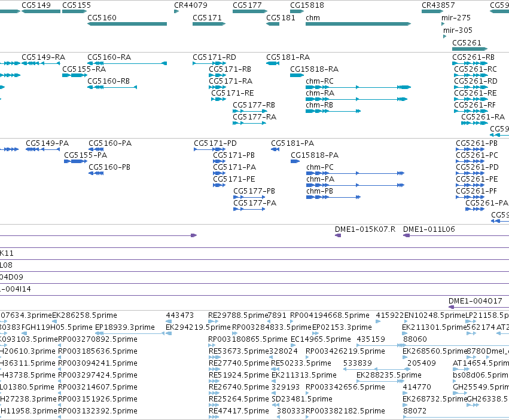The image size is (509, 420).
Task: Click the chm gene span
Action: click(358, 24)
